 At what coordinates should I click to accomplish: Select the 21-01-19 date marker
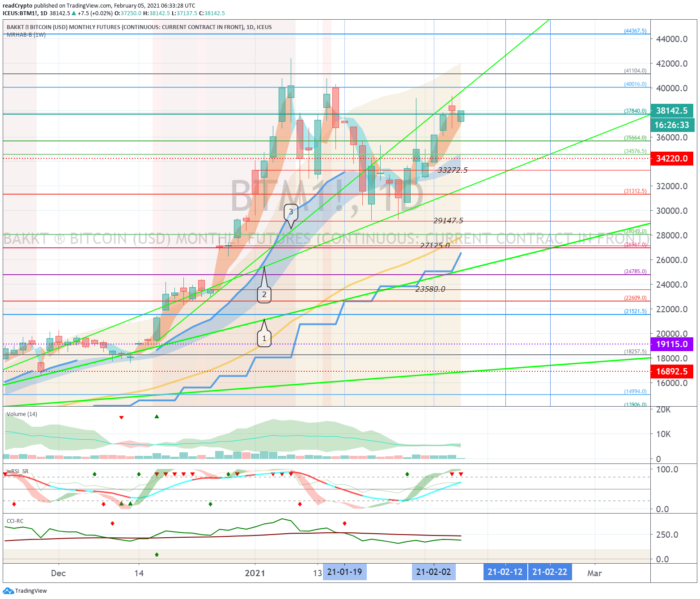pos(344,572)
